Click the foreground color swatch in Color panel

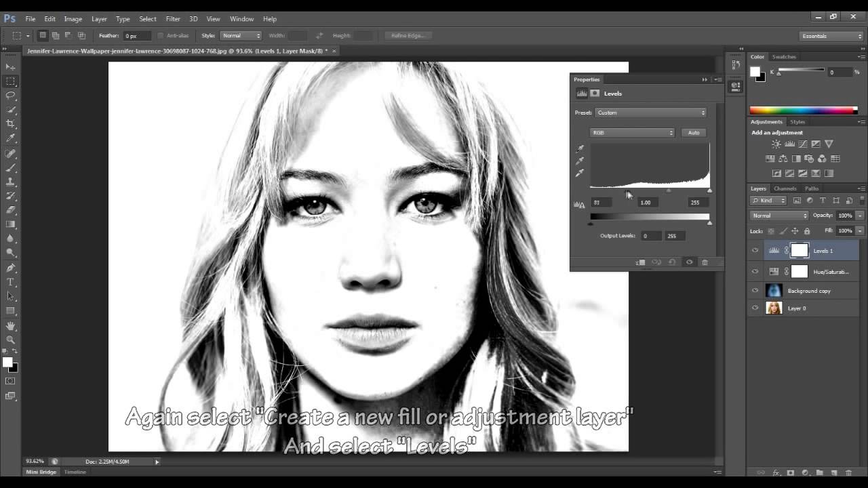[x=755, y=71]
